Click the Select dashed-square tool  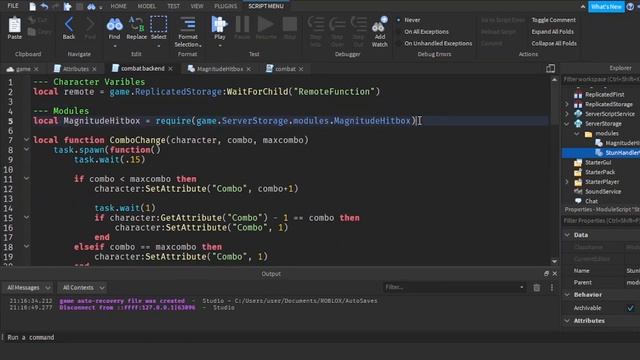coord(158,28)
